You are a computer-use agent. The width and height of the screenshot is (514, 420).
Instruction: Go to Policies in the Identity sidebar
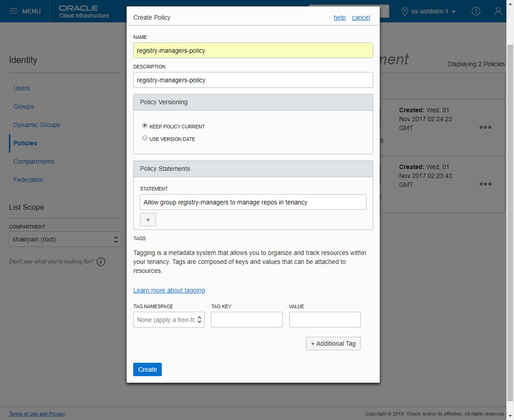(25, 143)
